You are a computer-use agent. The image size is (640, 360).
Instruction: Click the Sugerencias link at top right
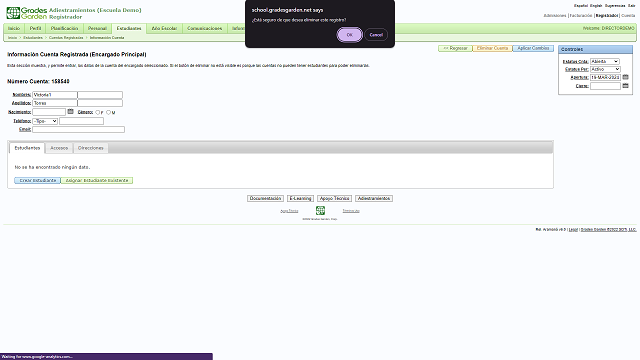(x=615, y=6)
